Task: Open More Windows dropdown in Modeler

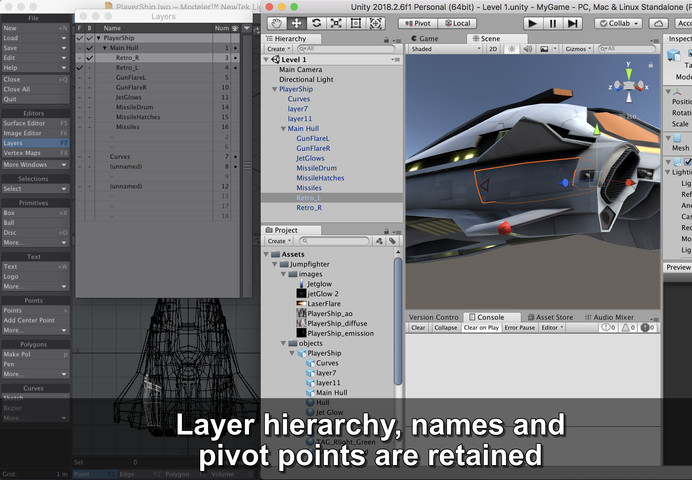Action: click(35, 165)
